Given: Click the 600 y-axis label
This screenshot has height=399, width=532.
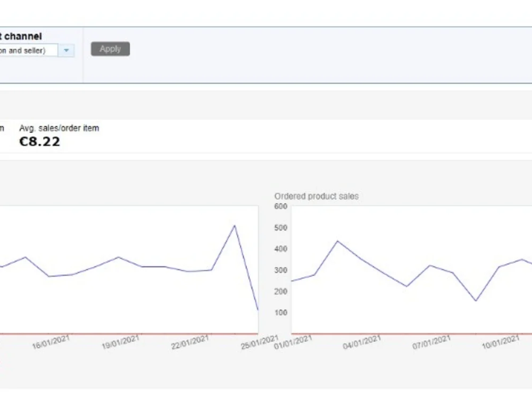Looking at the screenshot, I should point(280,206).
